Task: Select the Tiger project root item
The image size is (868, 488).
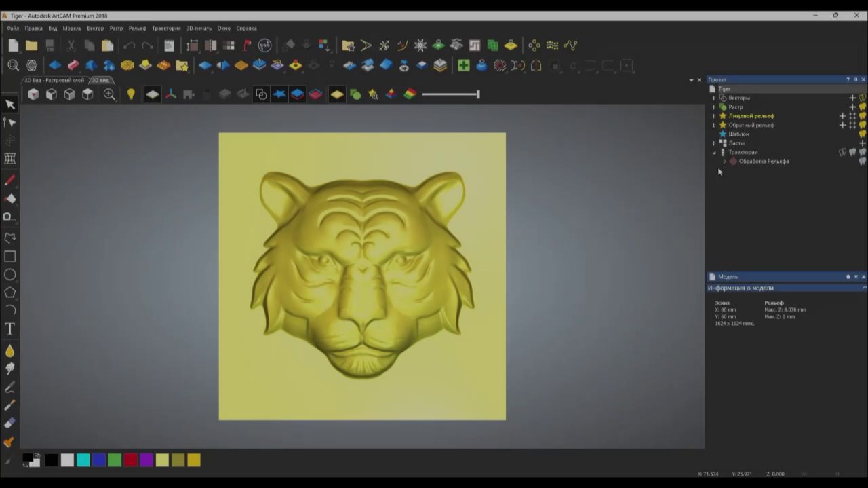Action: tap(724, 89)
